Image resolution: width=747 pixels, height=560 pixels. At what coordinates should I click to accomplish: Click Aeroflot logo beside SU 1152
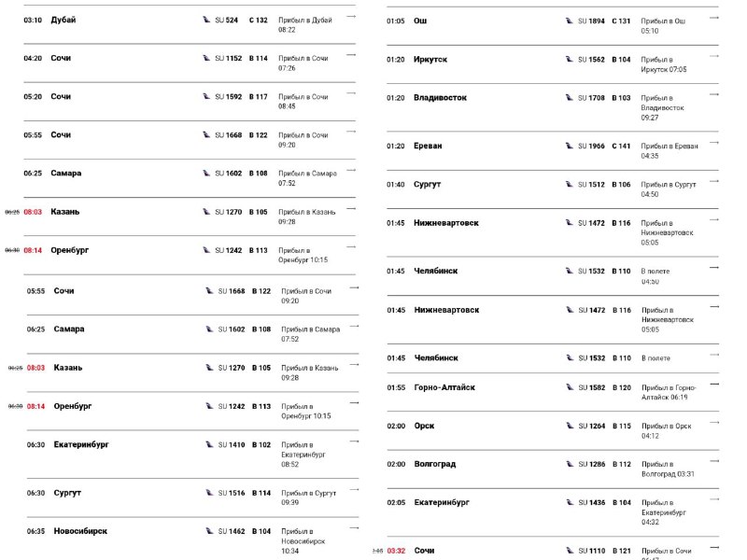206,58
